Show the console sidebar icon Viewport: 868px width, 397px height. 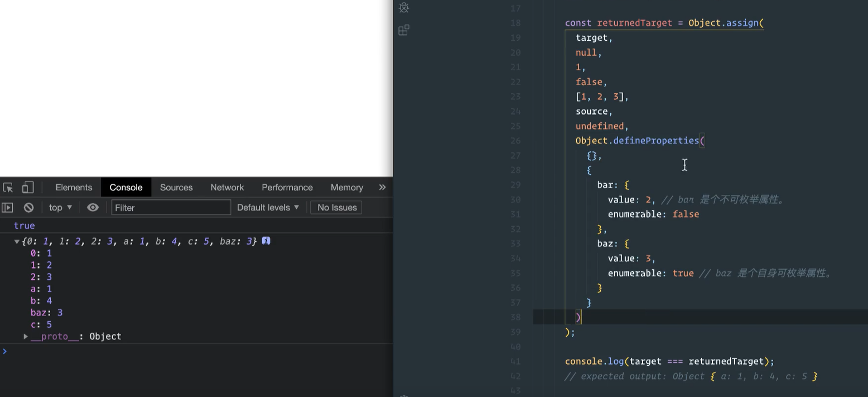coord(7,208)
